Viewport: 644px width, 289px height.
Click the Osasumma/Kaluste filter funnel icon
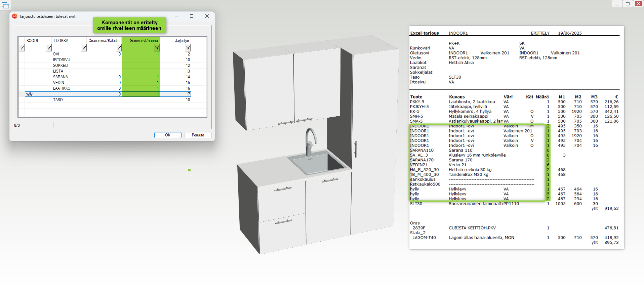(x=119, y=48)
